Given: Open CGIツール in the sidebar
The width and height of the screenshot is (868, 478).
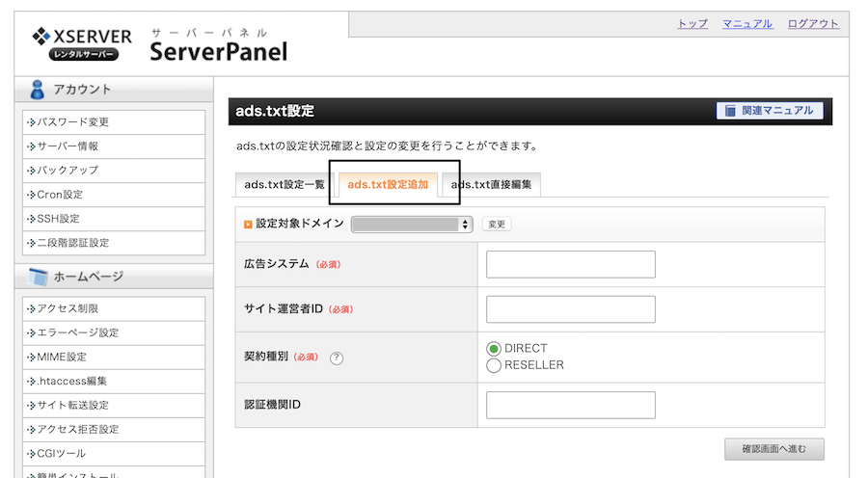Looking at the screenshot, I should [114, 454].
